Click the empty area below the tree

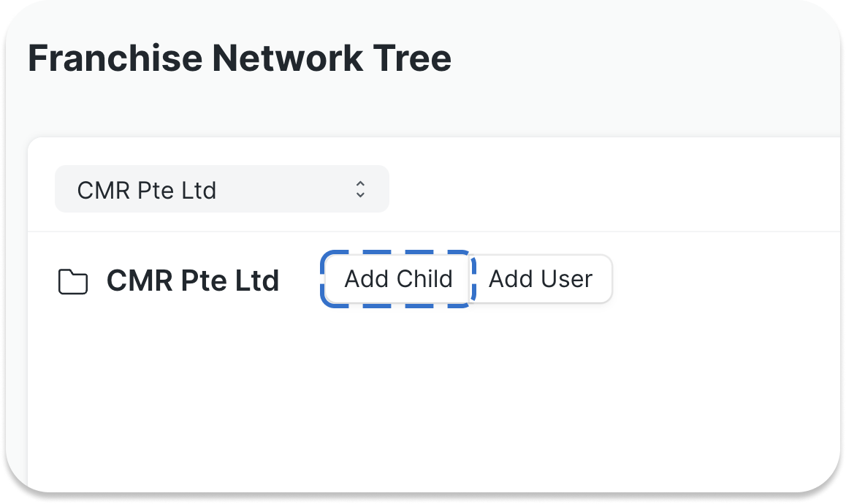pyautogui.click(x=432, y=400)
